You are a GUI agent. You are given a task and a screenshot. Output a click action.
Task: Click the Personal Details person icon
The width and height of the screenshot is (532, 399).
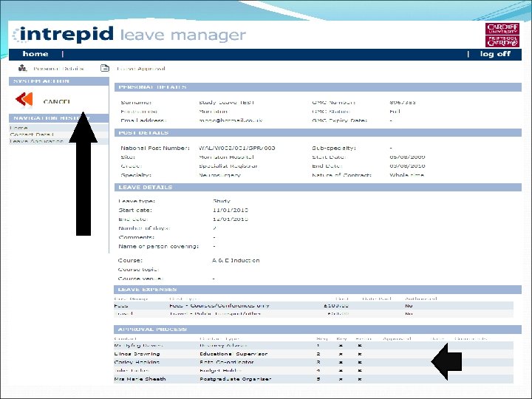click(x=22, y=68)
